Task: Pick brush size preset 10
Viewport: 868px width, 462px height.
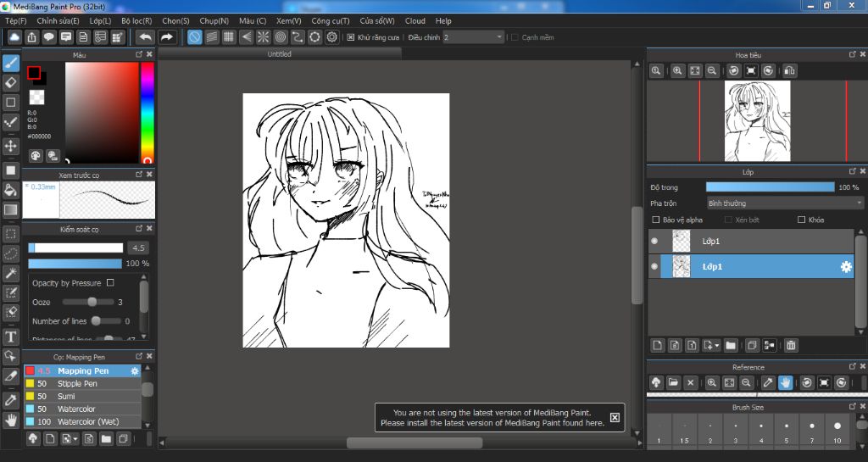Action: coord(837,431)
